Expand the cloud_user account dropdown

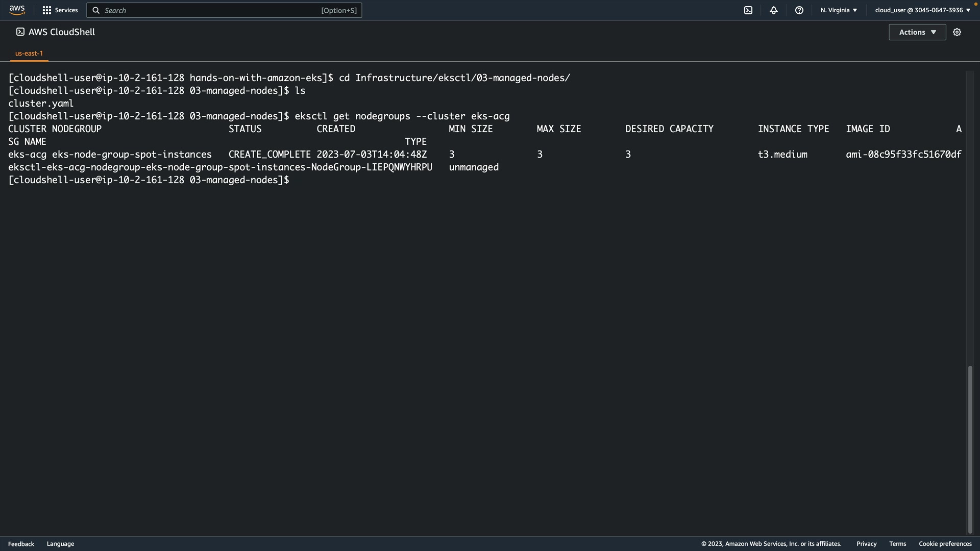click(922, 10)
